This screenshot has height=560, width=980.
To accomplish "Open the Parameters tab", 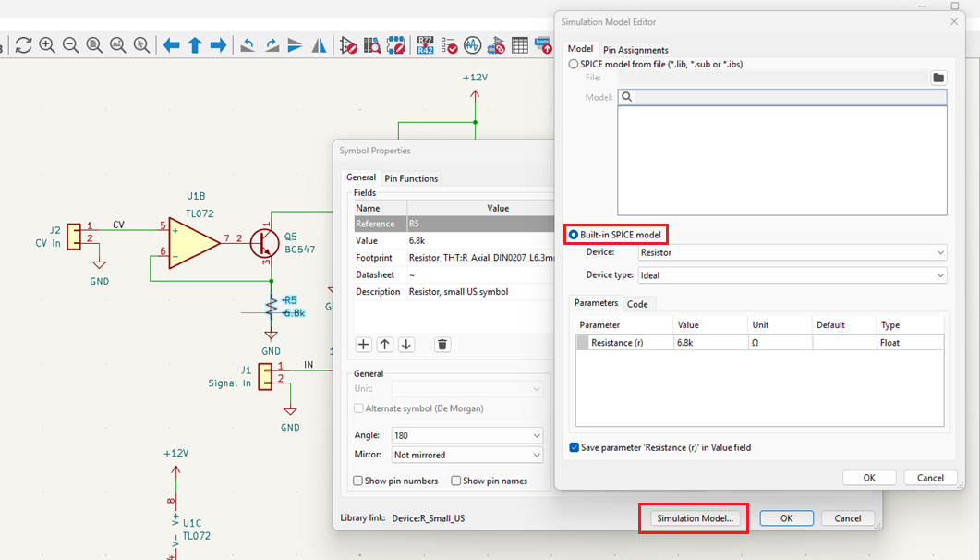I will [x=597, y=303].
